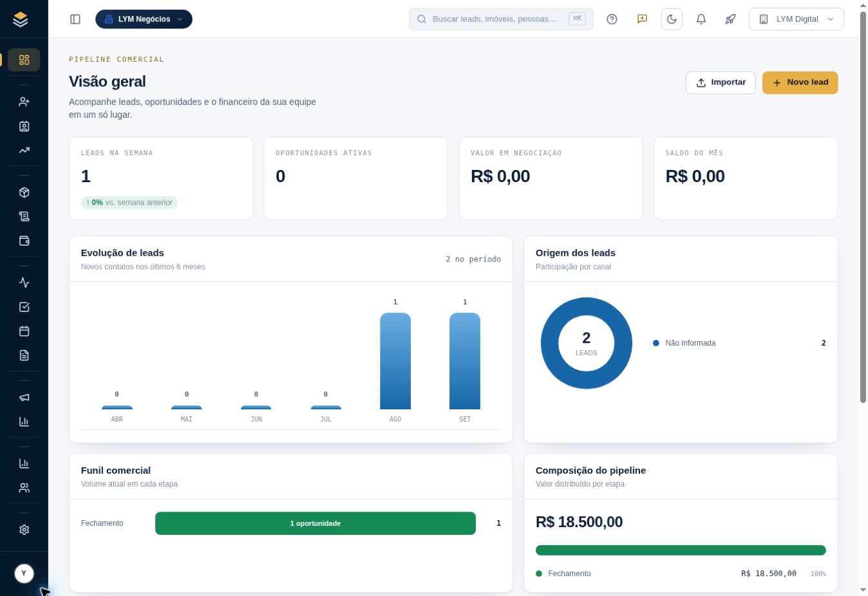Click the rocket icon in top bar
The image size is (868, 596).
click(x=730, y=19)
